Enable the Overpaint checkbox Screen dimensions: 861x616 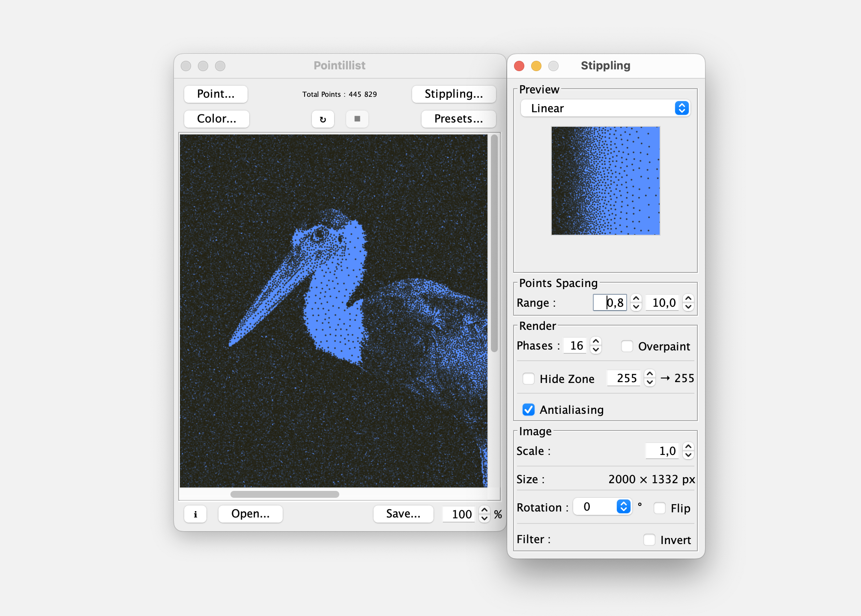[627, 346]
